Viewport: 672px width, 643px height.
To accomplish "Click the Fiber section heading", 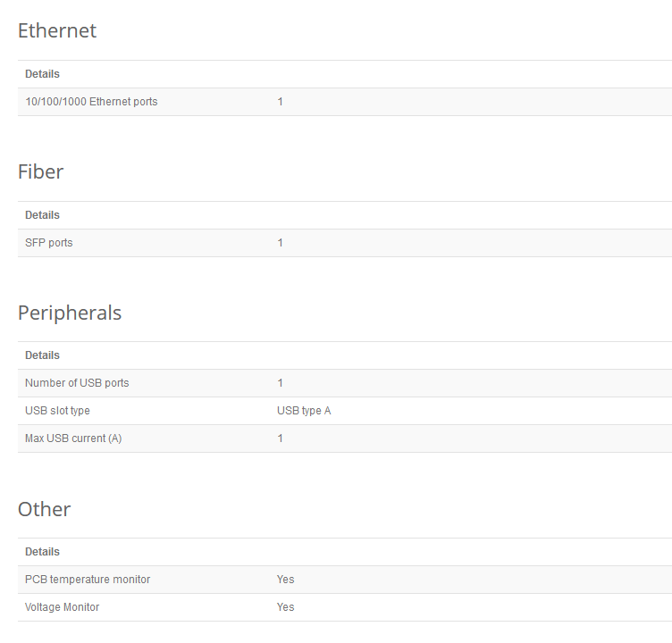I will [x=41, y=172].
